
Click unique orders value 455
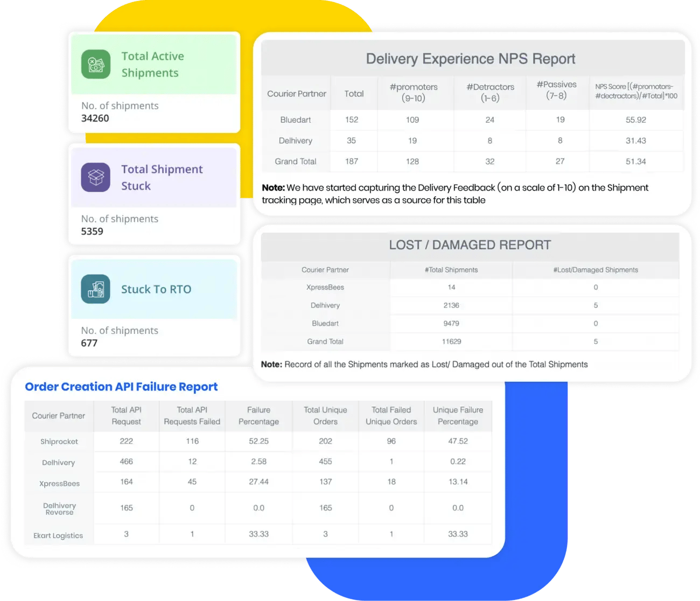(325, 462)
